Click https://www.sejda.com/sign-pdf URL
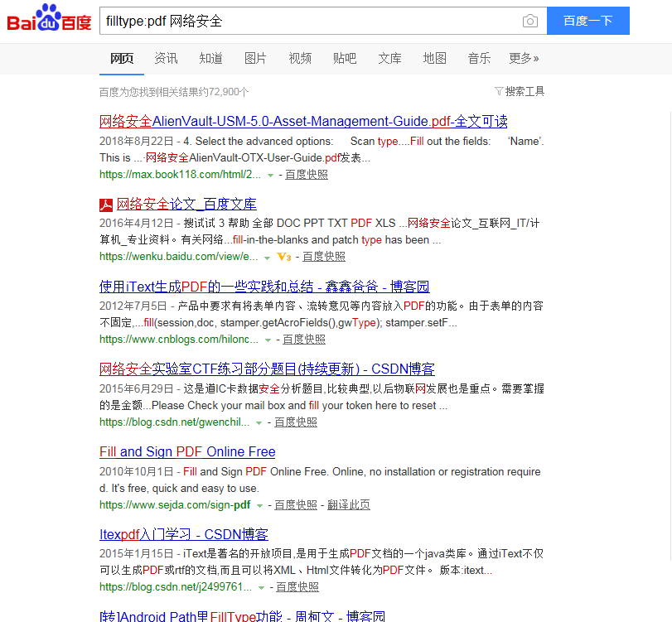The height and width of the screenshot is (622, 672). 175,504
